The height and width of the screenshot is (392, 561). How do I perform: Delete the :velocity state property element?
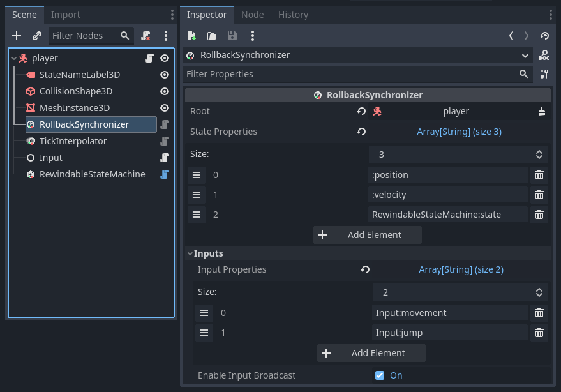[539, 195]
